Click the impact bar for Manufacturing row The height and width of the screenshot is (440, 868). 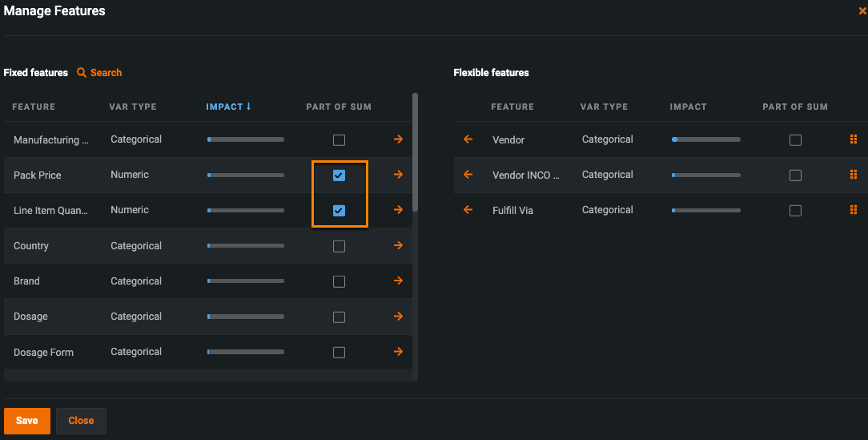coord(245,139)
